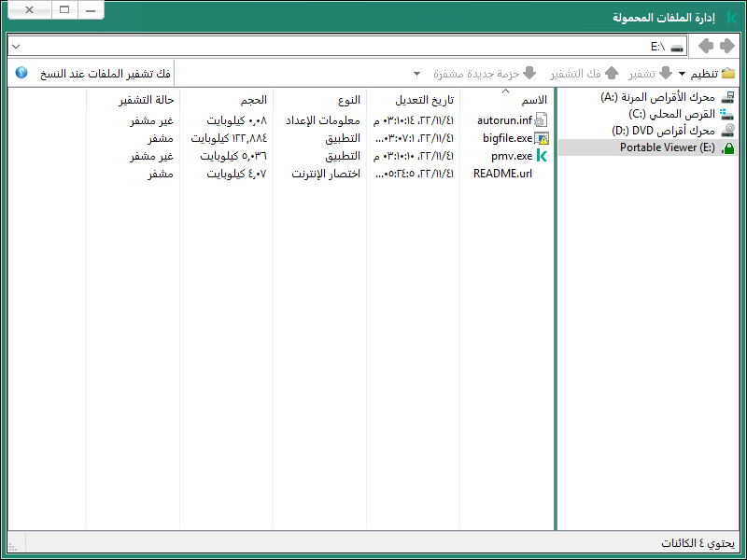Click the DVD drive icon for (D:)
Image resolution: width=747 pixels, height=560 pixels.
pyautogui.click(x=728, y=131)
